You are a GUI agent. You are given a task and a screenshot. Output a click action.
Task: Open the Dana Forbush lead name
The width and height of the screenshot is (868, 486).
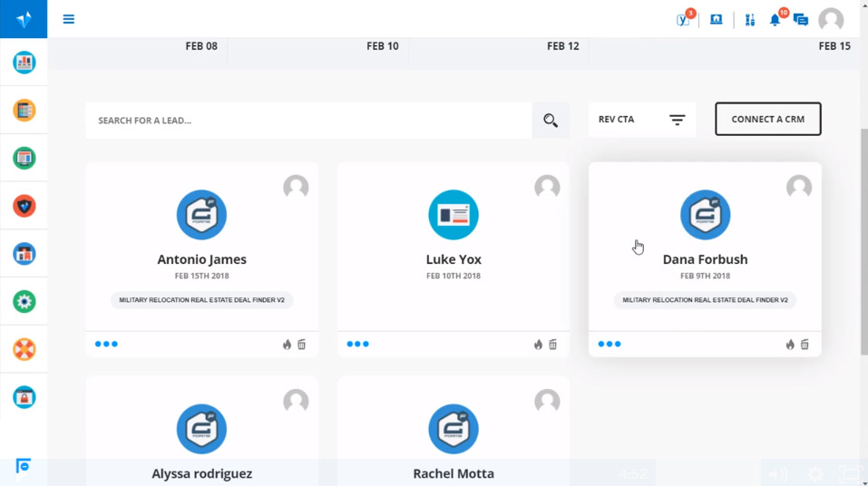706,259
